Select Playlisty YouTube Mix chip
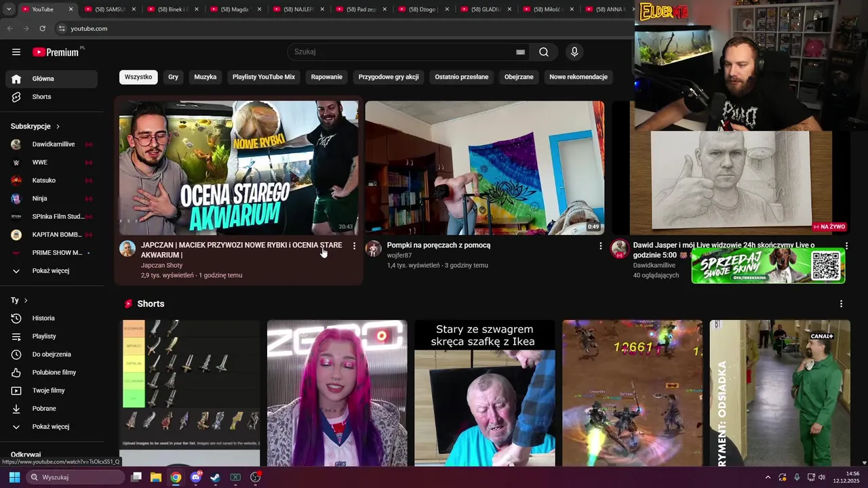 (264, 77)
